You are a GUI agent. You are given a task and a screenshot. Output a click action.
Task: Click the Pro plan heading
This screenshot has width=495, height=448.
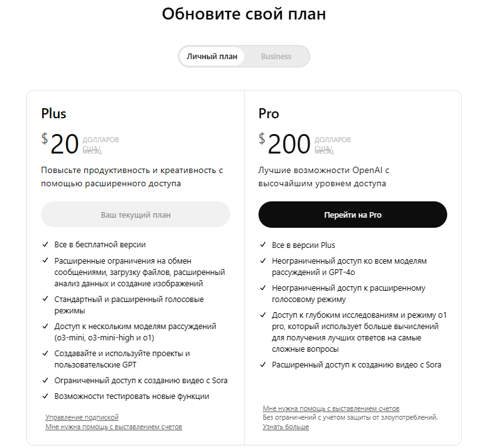tap(269, 114)
